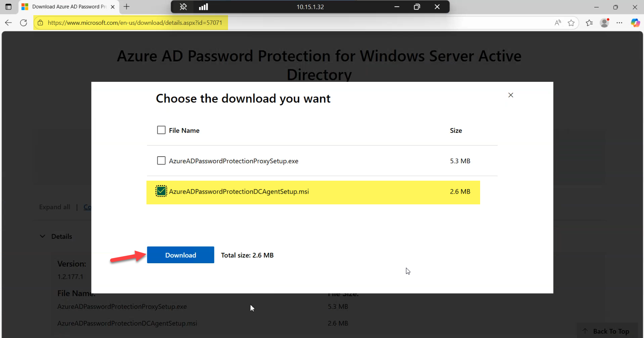Click AzureADPasswordProtectionProxySetup.exe file name in dialog
The image size is (644, 338).
tap(234, 161)
